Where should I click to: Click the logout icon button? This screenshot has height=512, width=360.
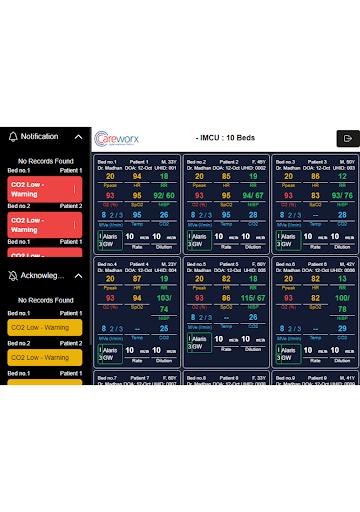[348, 138]
